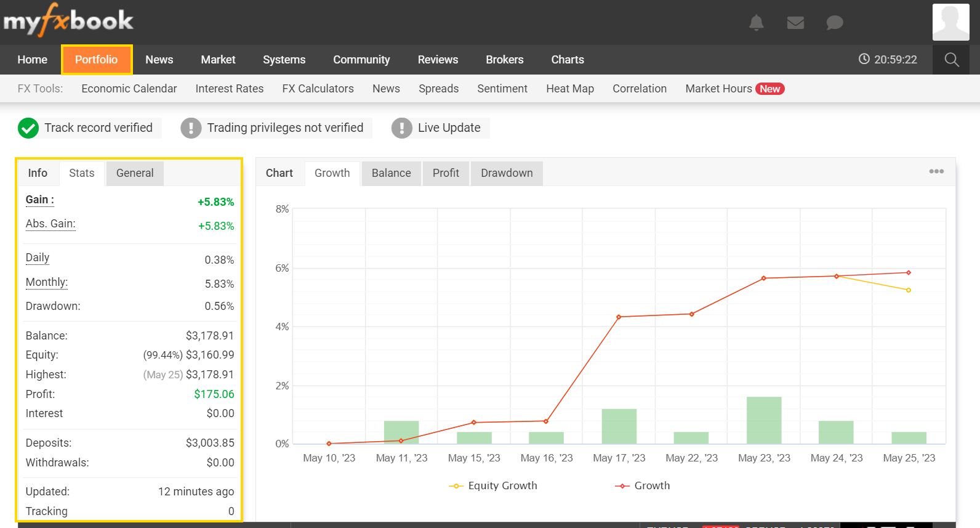Click the May 25 equity growth data point

[x=909, y=290]
